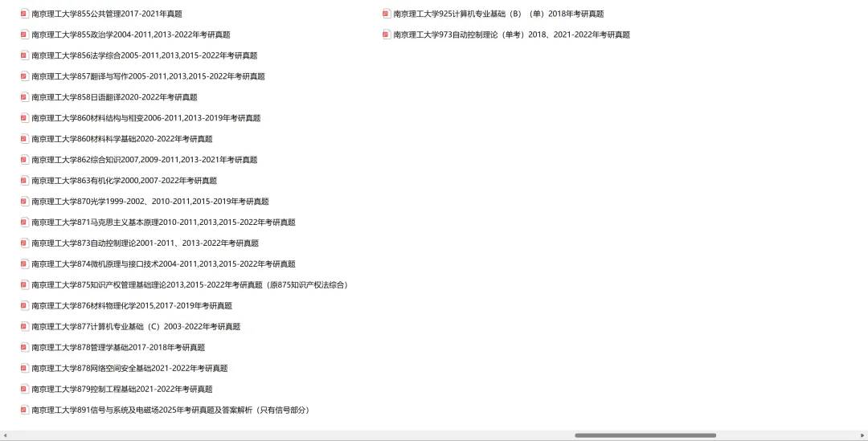Select file 南京理工大学858日语翻译2020-2022年考研真题
Screen dimensions: 868x441
[x=115, y=97]
